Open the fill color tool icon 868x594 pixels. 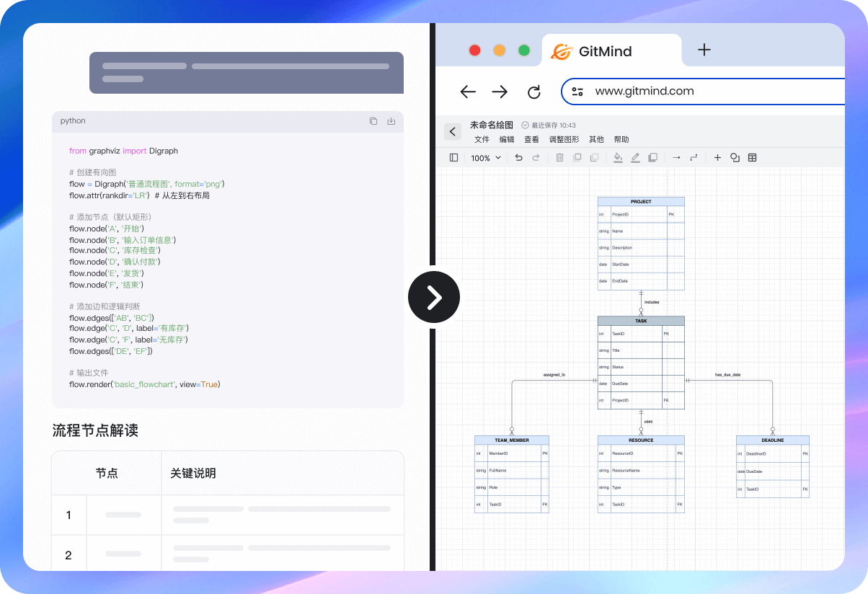point(618,157)
